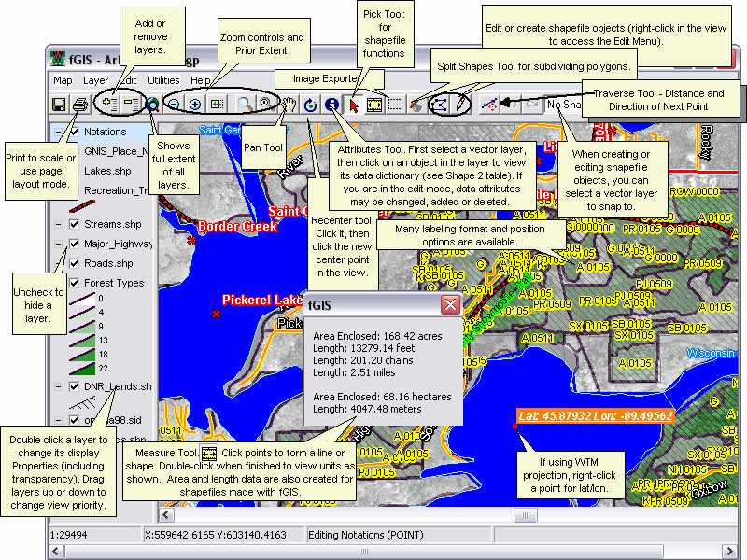This screenshot has width=747, height=560.
Task: Click the fGIS application icon in title bar
Action: pyautogui.click(x=58, y=59)
